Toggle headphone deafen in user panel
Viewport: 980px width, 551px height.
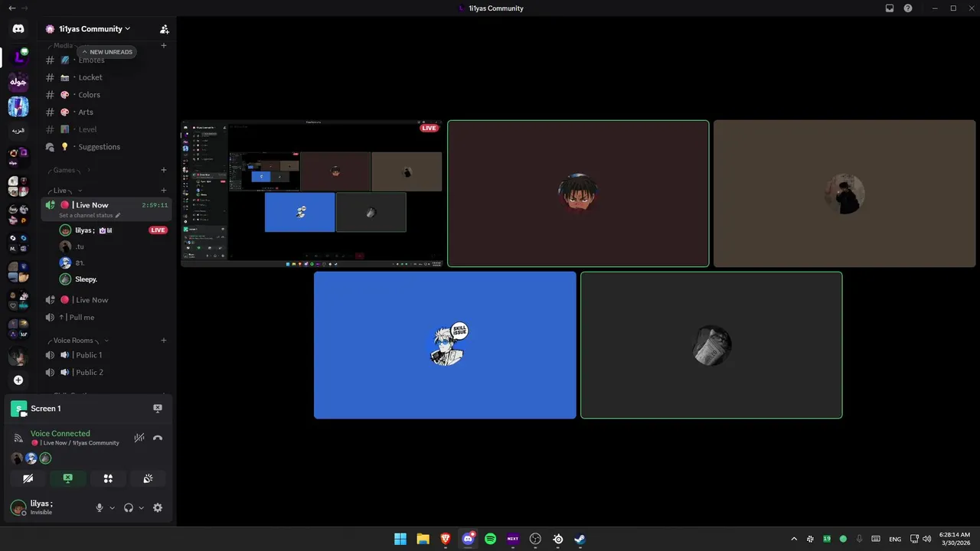(x=129, y=507)
